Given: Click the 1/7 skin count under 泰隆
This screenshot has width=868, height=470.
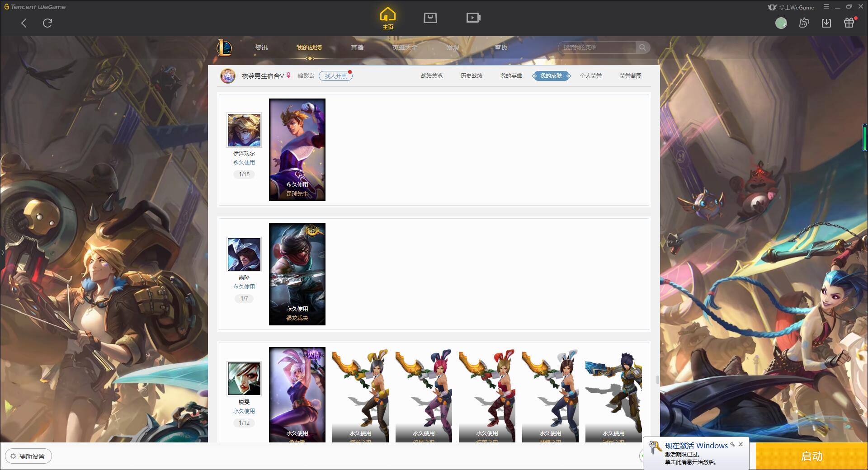Looking at the screenshot, I should pos(244,298).
